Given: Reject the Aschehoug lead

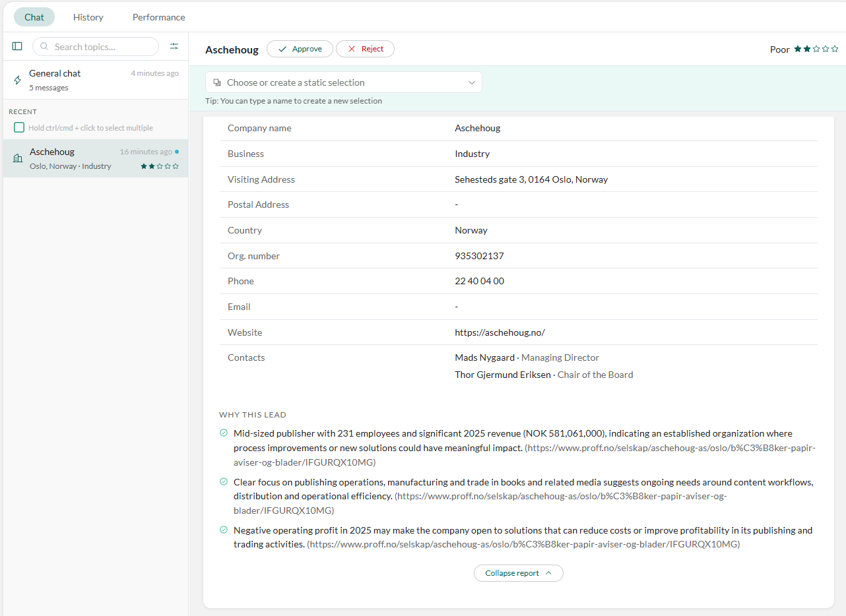Looking at the screenshot, I should tap(365, 49).
